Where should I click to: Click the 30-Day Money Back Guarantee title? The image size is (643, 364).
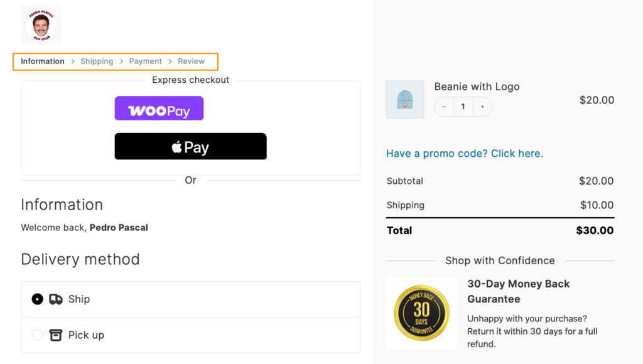click(518, 291)
